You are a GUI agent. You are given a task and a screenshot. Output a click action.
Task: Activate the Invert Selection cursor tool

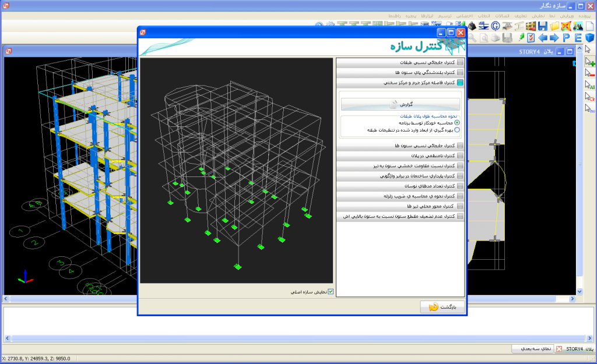tap(589, 109)
